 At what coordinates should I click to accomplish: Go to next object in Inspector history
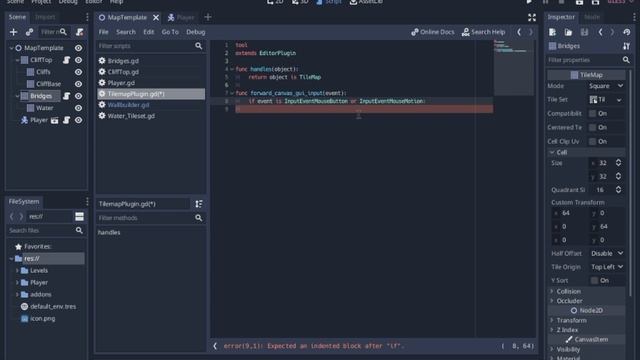point(612,32)
